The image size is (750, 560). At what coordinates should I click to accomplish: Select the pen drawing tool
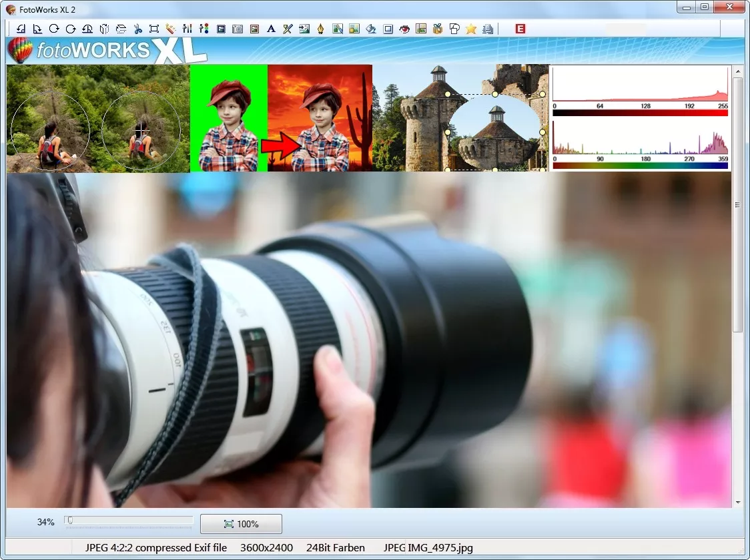pos(320,29)
